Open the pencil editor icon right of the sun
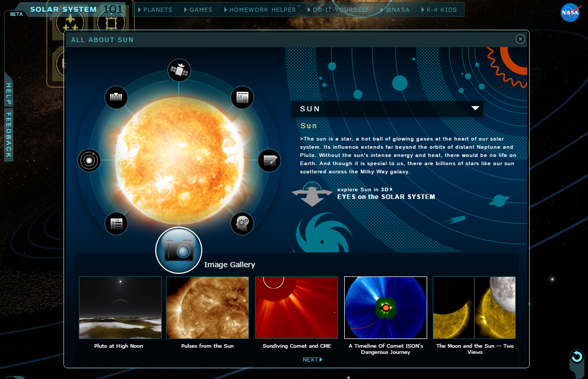 (x=269, y=161)
